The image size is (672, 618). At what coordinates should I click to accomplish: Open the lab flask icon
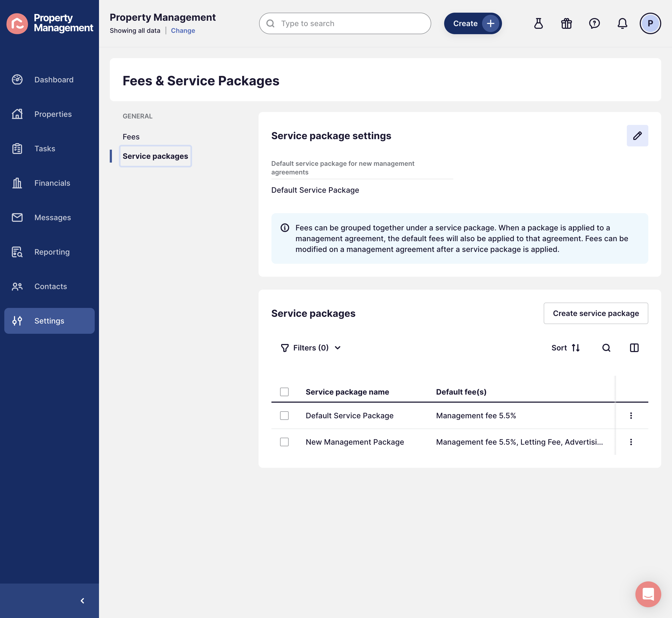538,23
